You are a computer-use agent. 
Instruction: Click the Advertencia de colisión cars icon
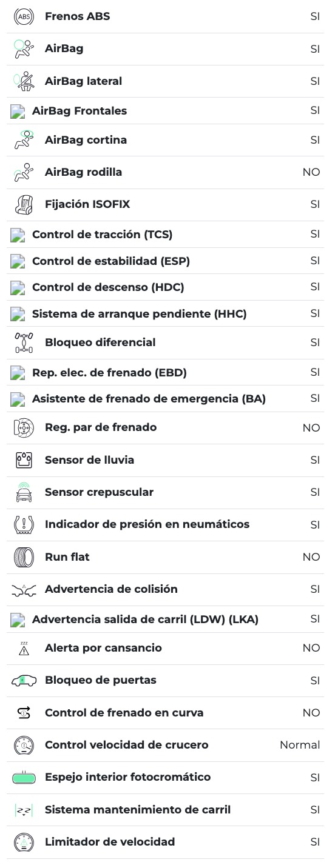click(24, 590)
